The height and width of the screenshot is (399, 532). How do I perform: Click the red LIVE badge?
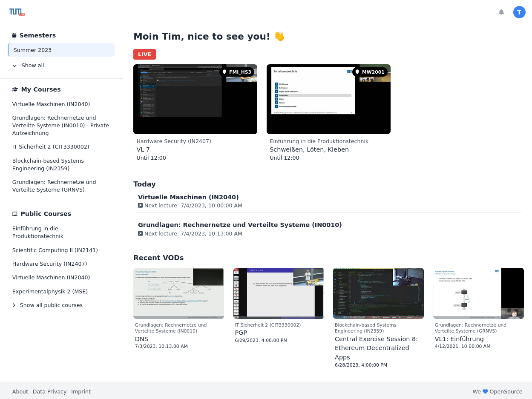(x=144, y=55)
